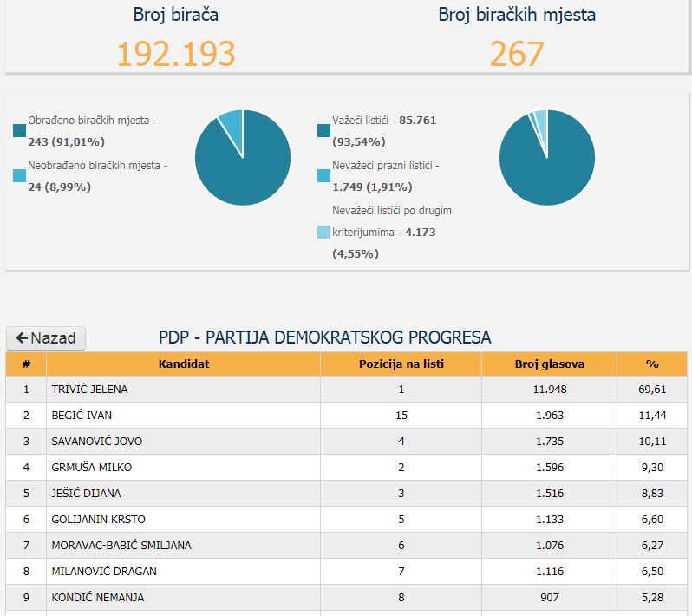Image resolution: width=692 pixels, height=616 pixels.
Task: Click the # column header
Action: (26, 364)
